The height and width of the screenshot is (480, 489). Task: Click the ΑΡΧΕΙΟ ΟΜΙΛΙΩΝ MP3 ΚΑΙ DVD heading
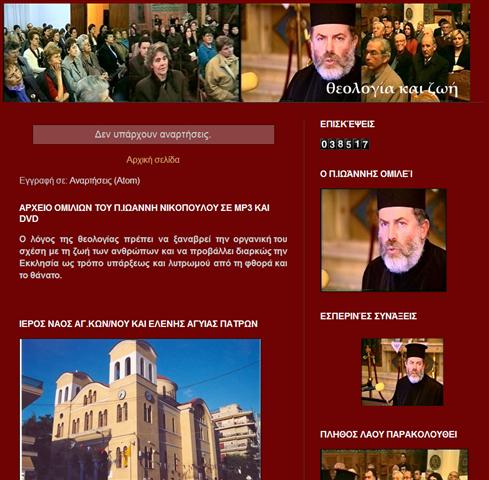(x=144, y=213)
